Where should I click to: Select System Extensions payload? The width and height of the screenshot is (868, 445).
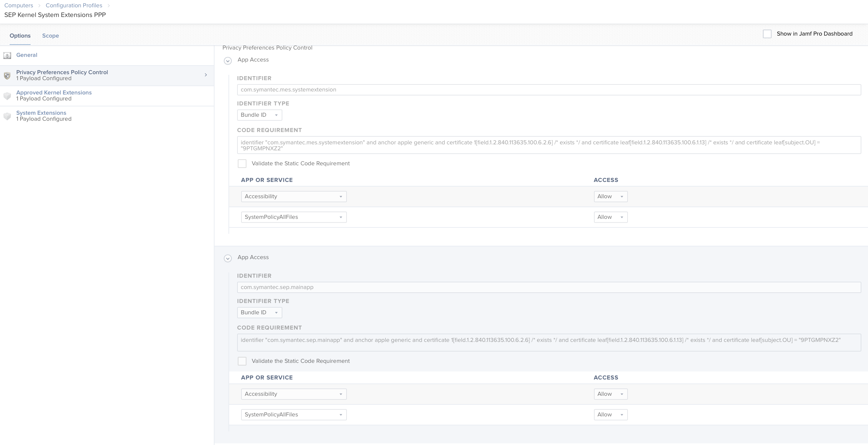pos(107,116)
